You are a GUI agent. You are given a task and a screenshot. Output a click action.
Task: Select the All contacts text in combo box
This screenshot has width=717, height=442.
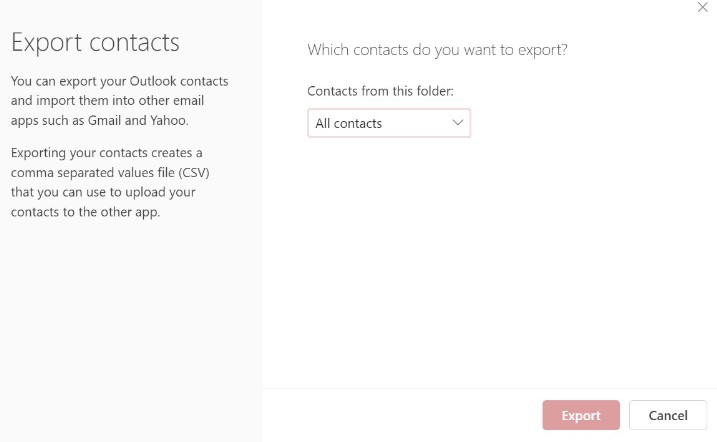[x=349, y=124]
